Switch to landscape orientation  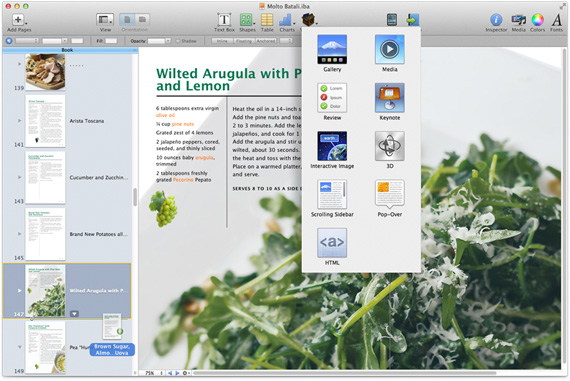pyautogui.click(x=142, y=19)
